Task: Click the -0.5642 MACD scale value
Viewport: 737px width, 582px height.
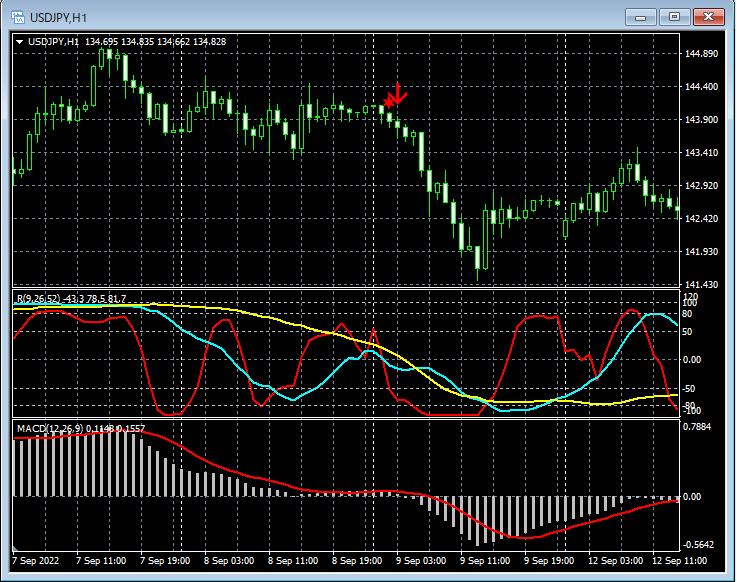Action: 701,545
